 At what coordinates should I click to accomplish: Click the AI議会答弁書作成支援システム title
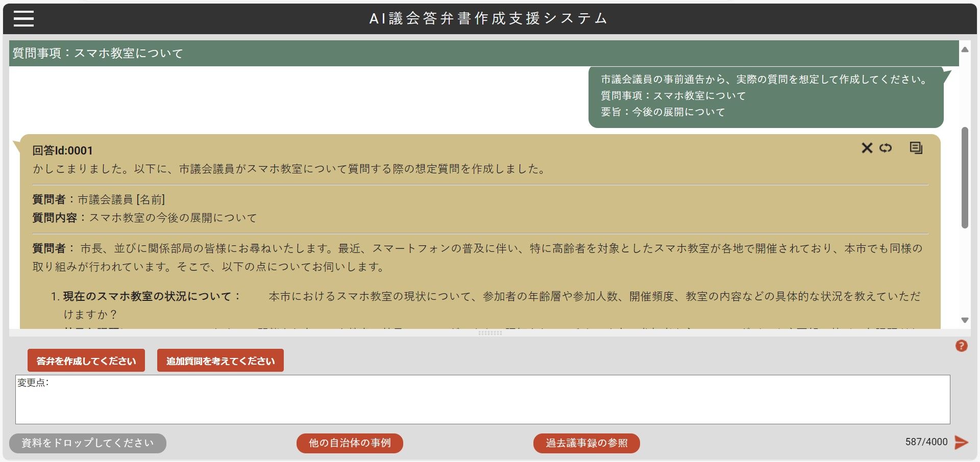(488, 19)
